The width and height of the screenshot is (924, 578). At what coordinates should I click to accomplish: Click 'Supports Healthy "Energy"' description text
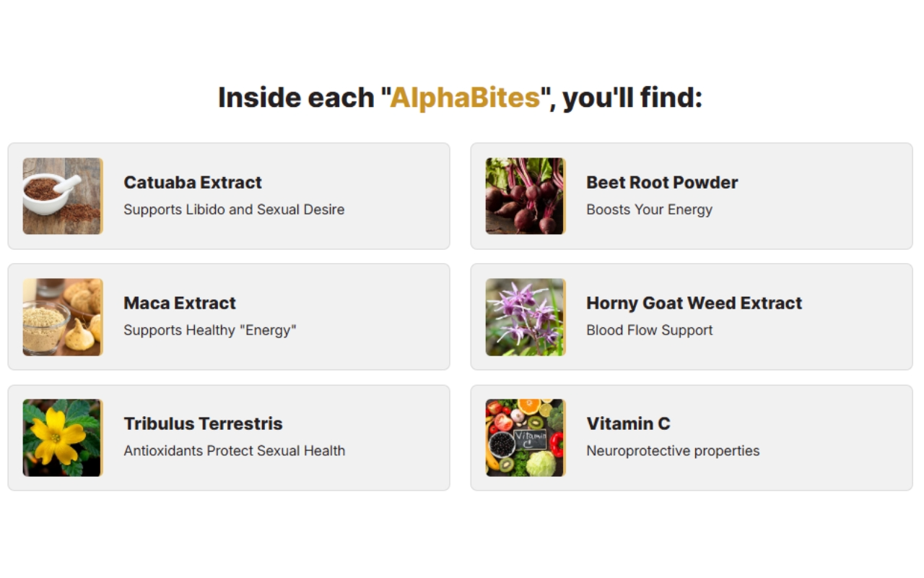(x=210, y=330)
